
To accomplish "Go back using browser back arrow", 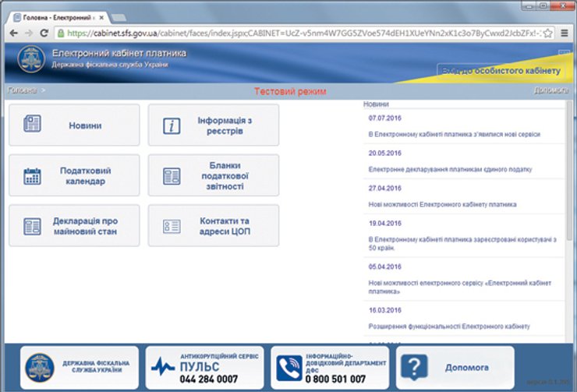I will click(x=11, y=34).
